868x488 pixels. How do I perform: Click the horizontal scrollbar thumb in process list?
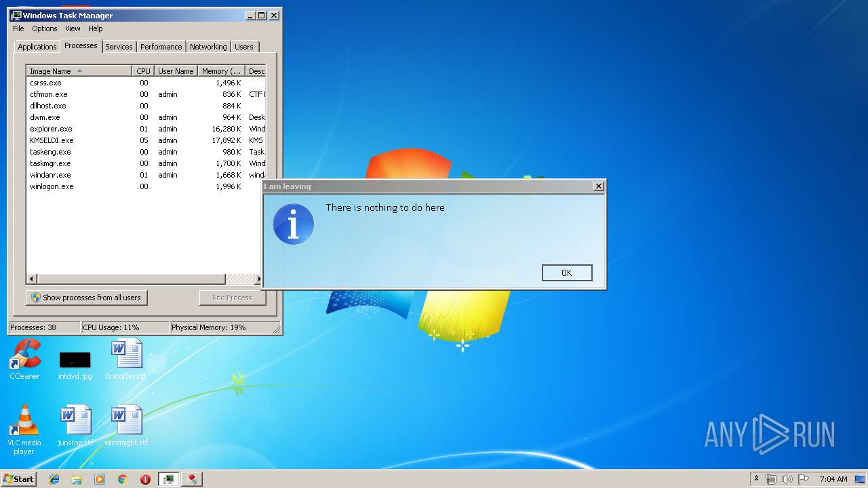click(131, 279)
